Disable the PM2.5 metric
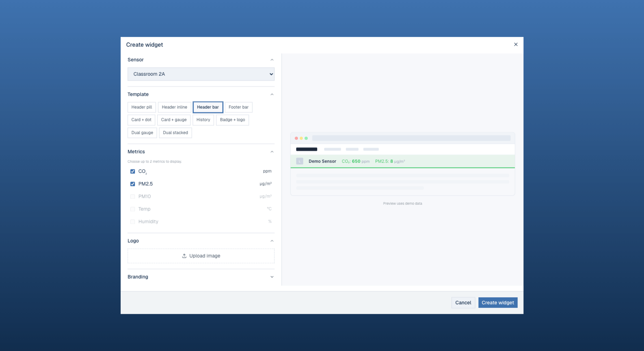 click(x=132, y=184)
